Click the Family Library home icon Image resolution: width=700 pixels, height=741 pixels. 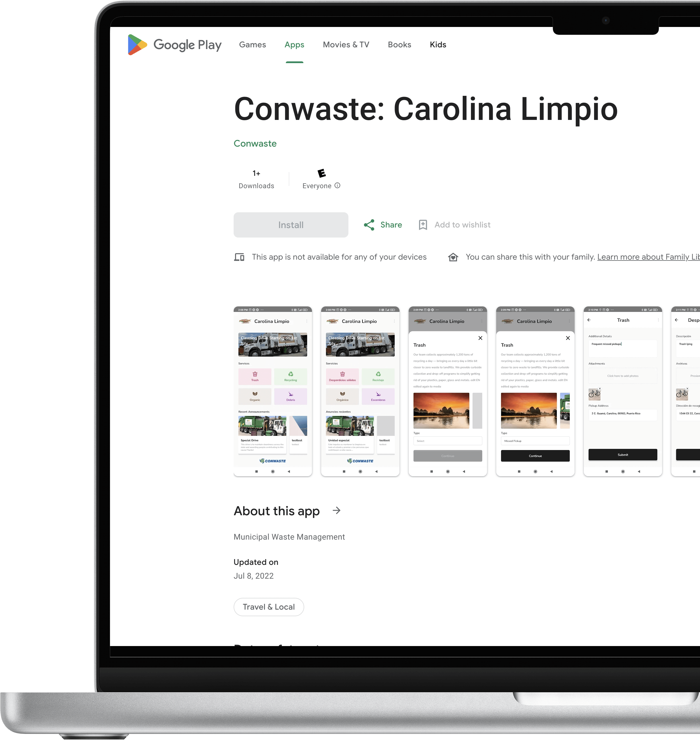(x=453, y=257)
